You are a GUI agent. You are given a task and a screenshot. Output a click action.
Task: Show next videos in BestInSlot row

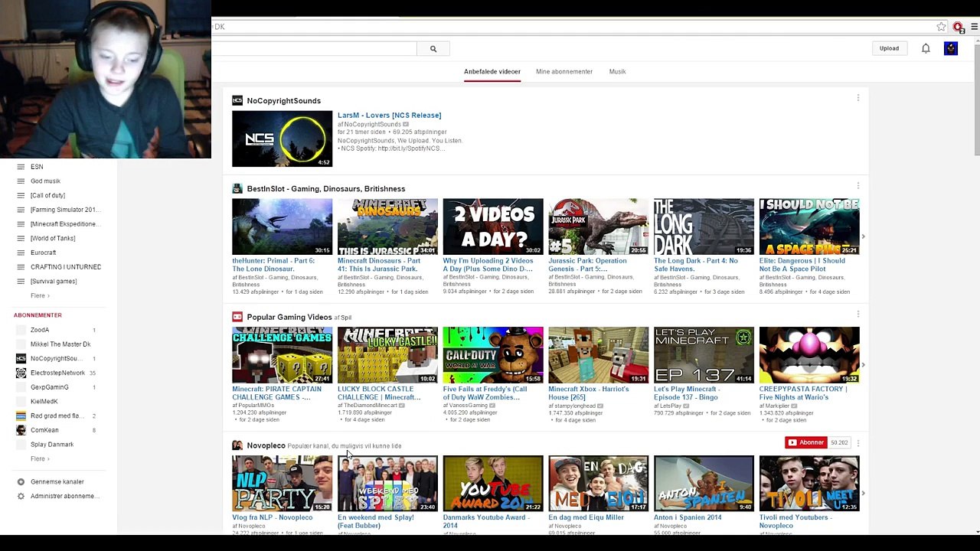coord(864,236)
